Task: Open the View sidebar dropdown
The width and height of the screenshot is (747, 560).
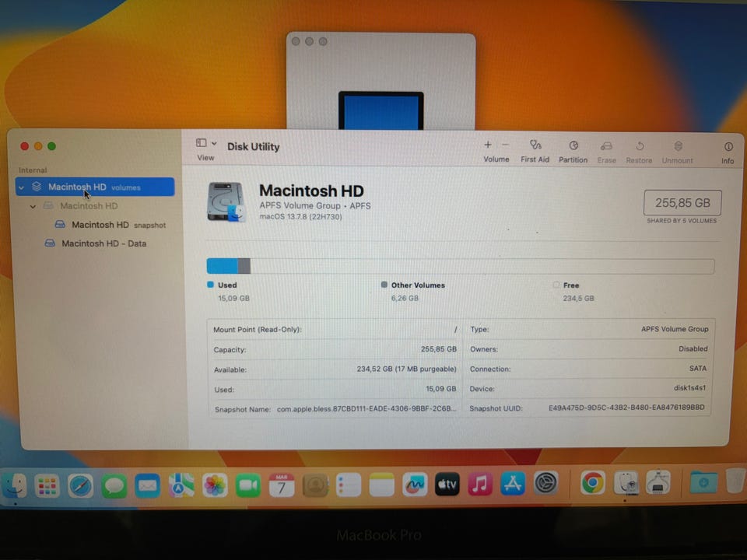Action: coord(206,144)
